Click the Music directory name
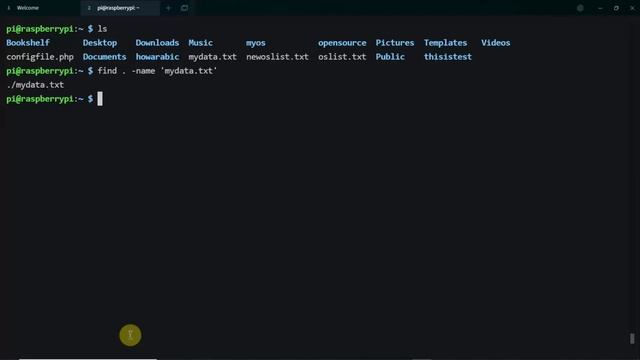The height and width of the screenshot is (360, 640). [x=200, y=43]
